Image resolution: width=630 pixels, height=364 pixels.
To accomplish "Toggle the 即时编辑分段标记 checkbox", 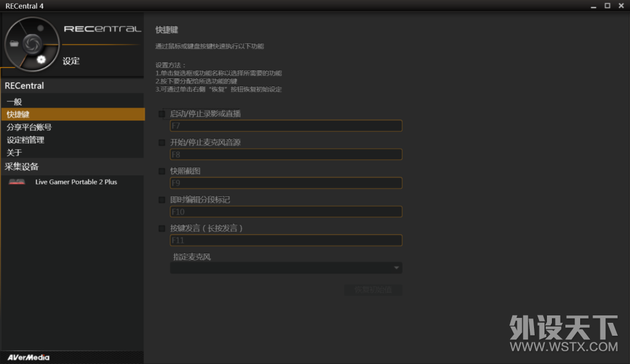I will click(162, 200).
